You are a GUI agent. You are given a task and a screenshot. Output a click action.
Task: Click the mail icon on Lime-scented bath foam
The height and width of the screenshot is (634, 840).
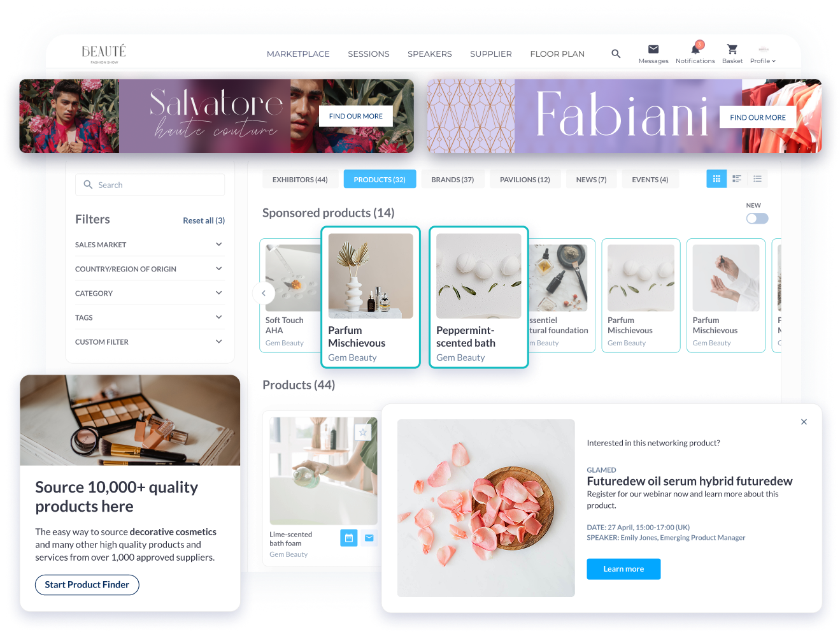pyautogui.click(x=369, y=538)
